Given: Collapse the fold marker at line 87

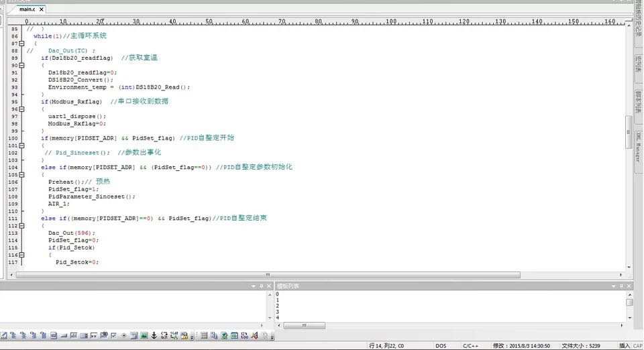Looking at the screenshot, I should click(21, 44).
